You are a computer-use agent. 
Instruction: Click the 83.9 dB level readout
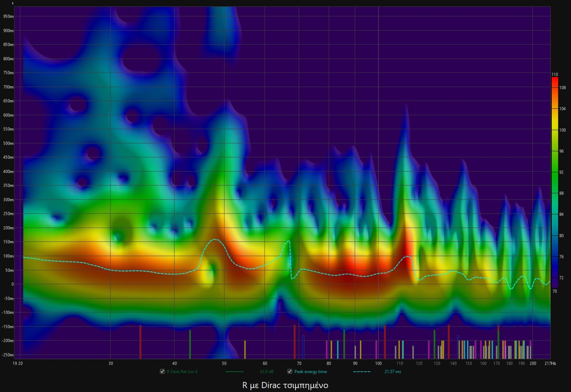pyautogui.click(x=267, y=372)
